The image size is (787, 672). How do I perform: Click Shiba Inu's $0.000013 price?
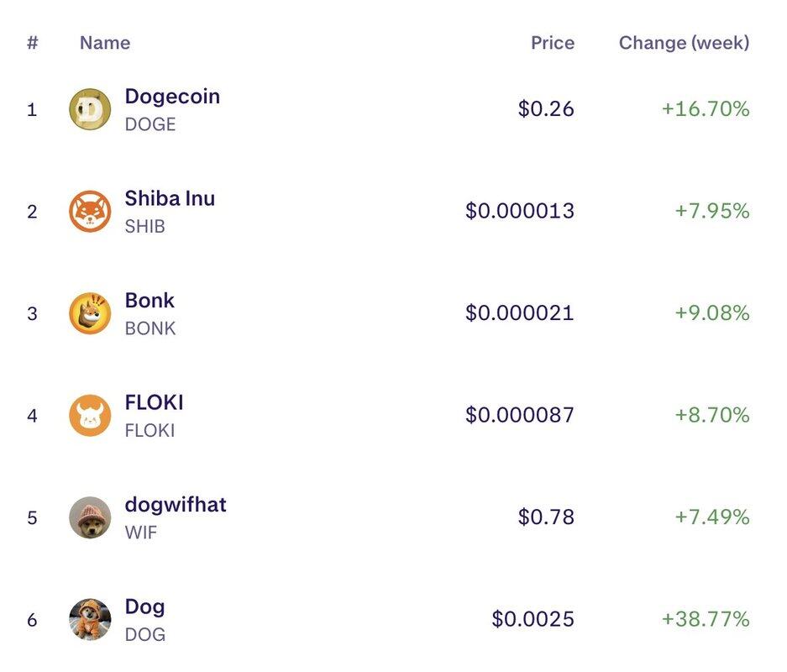click(520, 211)
